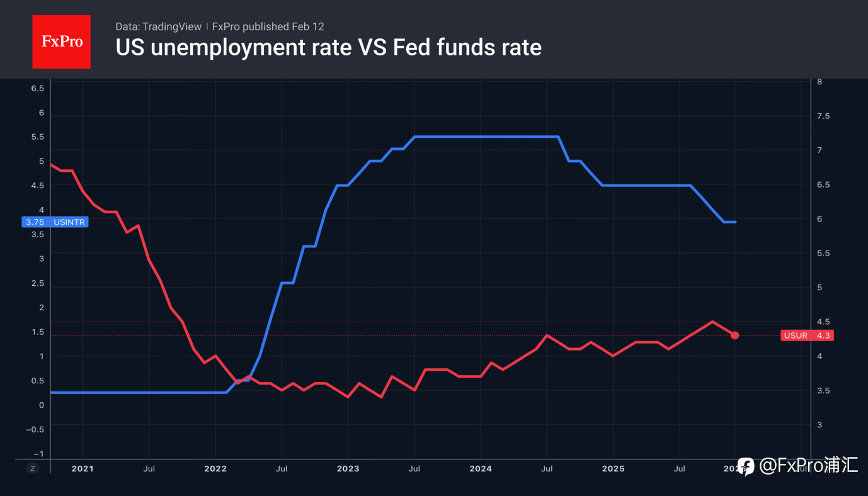Click the 7.5 value on right scale

pos(823,116)
